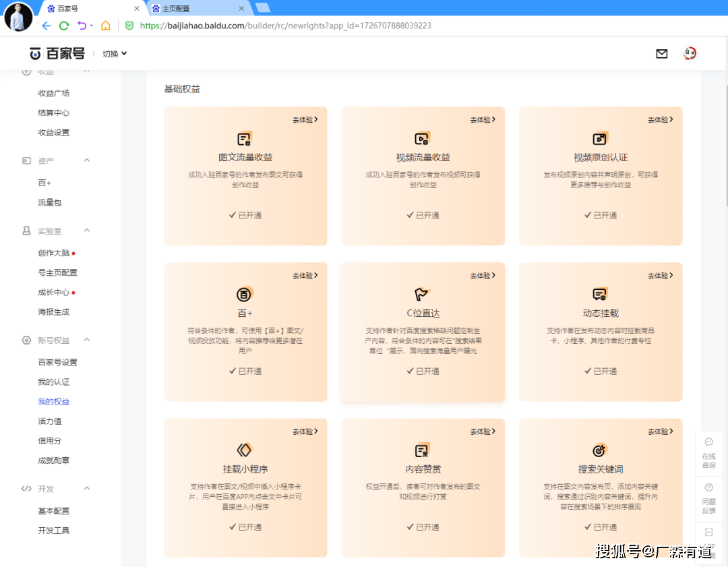This screenshot has height=567, width=728.
Task: Open 结算中心 in sidebar
Action: [54, 113]
